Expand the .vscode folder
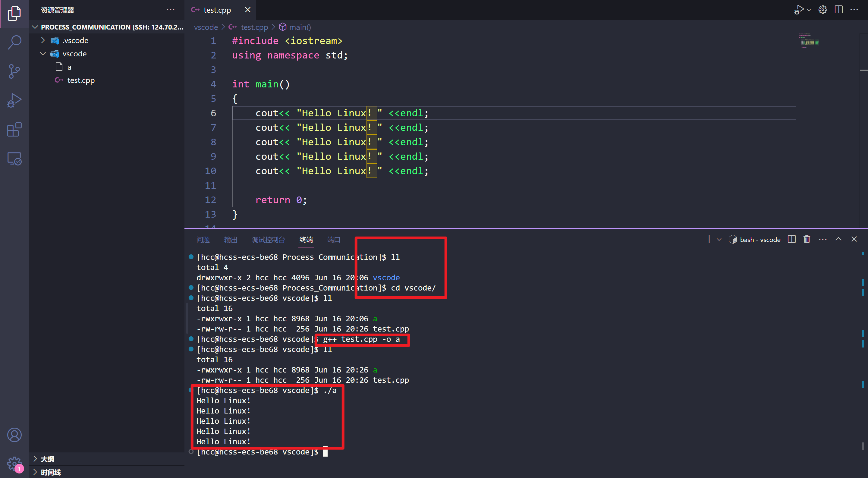Screen dimensions: 868x478 [x=43, y=40]
